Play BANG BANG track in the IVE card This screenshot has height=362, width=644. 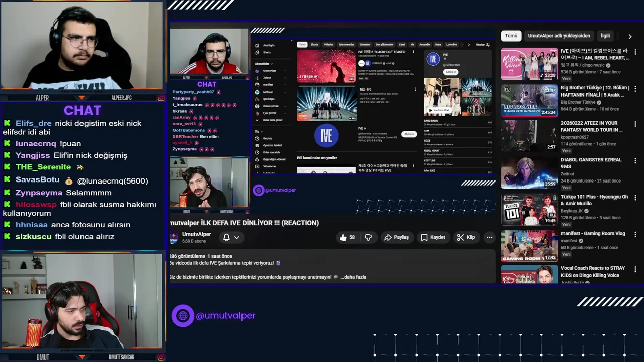[457, 122]
